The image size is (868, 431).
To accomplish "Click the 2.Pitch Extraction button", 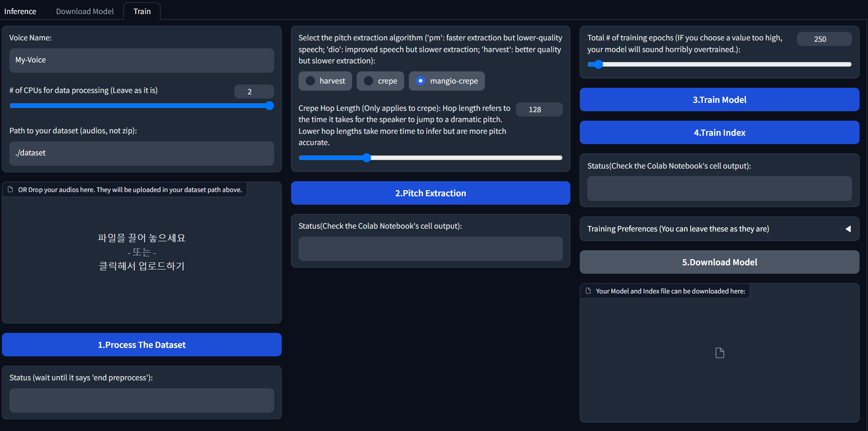I will 430,193.
